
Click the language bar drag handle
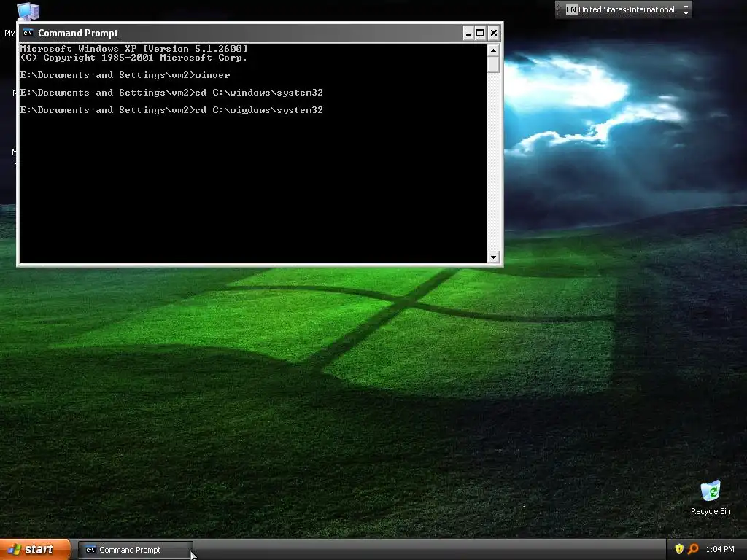[x=559, y=9]
